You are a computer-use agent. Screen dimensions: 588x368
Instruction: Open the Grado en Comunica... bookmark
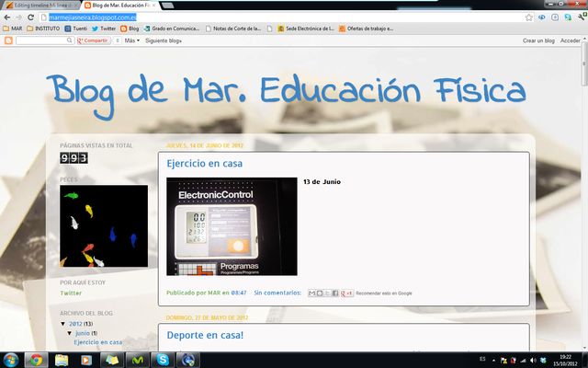[x=172, y=29]
